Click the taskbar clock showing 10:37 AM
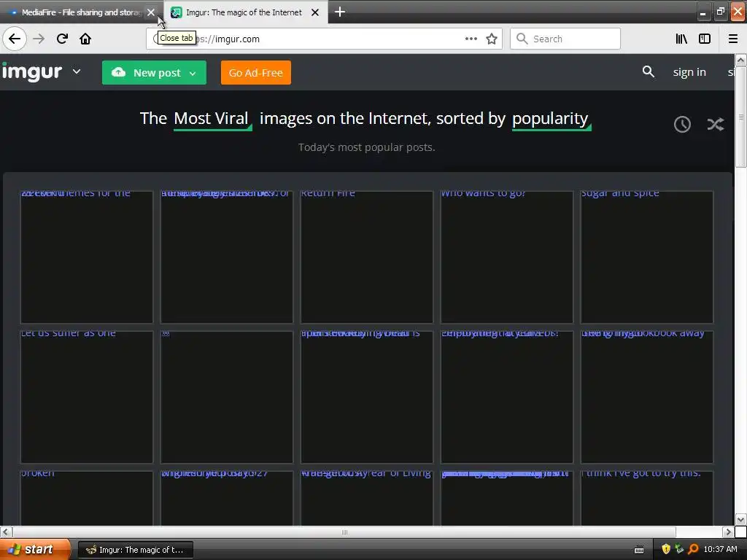Screen dimensions: 747x560 coord(720,550)
